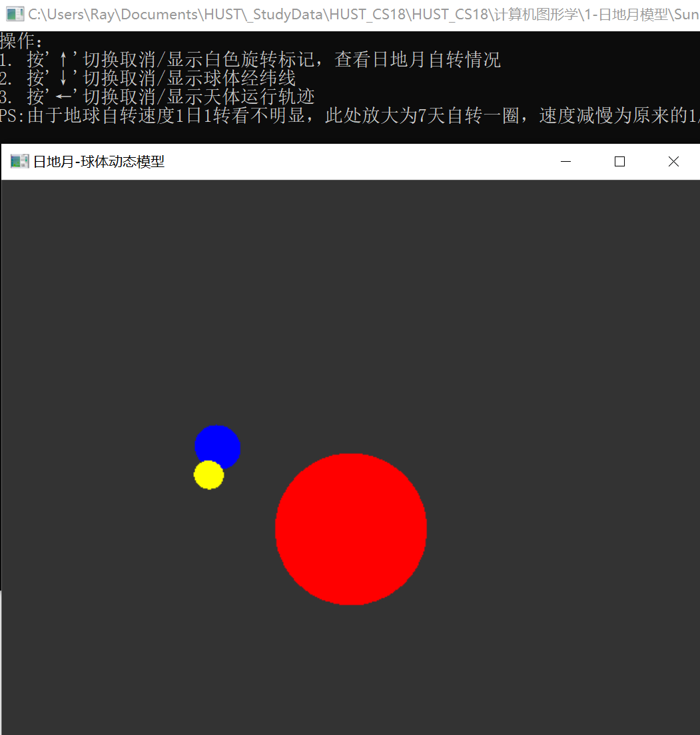This screenshot has width=700, height=735.
Task: Click the console line '操作:'
Action: pyautogui.click(x=21, y=41)
